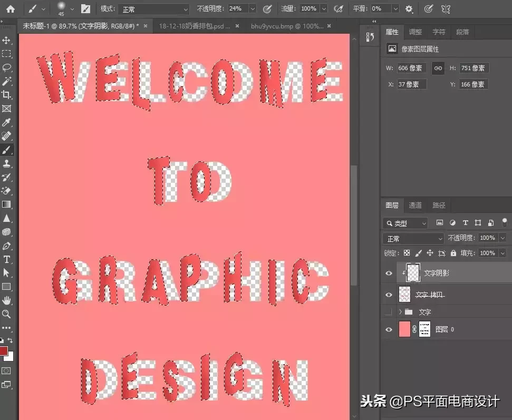Select the Hand tool

coord(6,300)
